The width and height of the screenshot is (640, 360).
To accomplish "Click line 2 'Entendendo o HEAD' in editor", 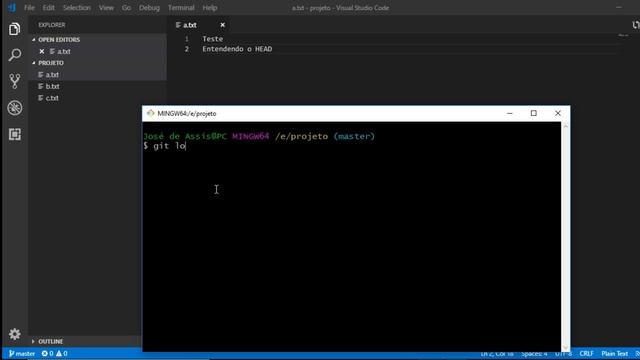I will [237, 49].
